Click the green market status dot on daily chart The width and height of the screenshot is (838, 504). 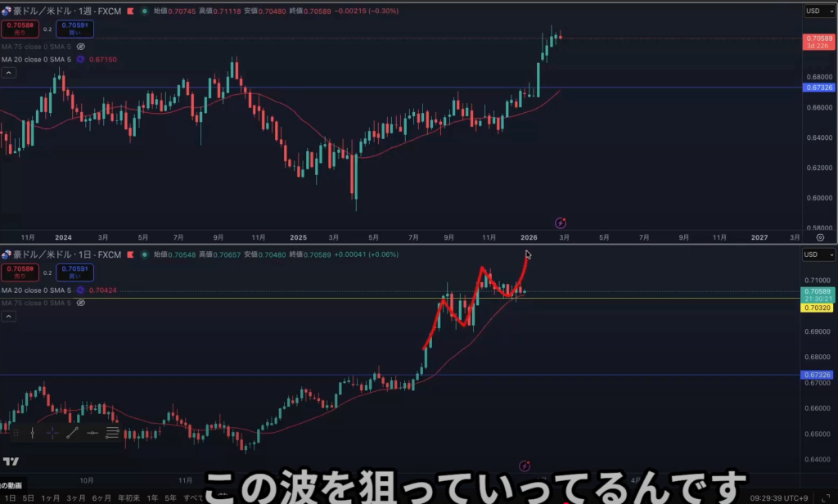pos(144,254)
